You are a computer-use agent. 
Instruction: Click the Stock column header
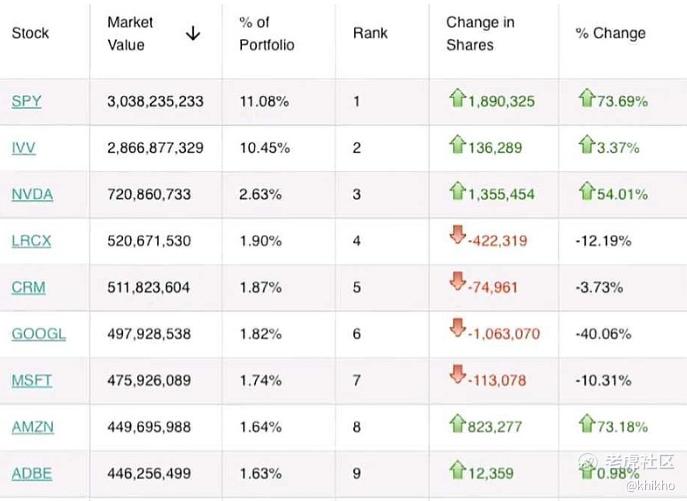(x=30, y=33)
